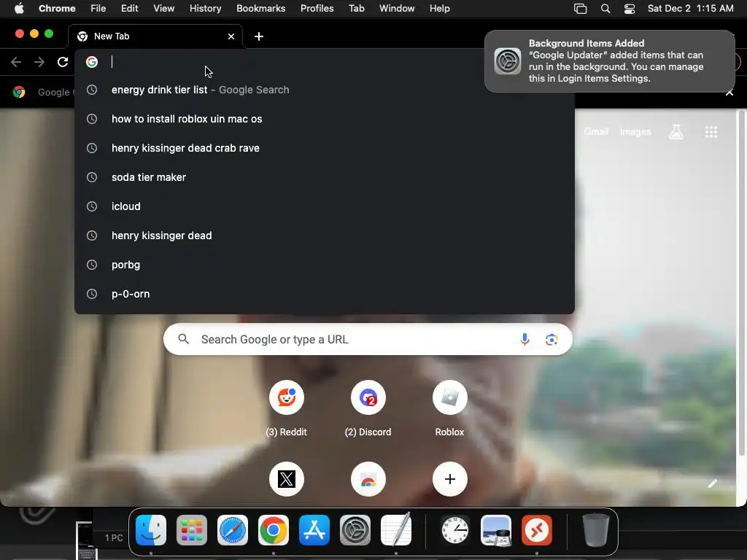Image resolution: width=747 pixels, height=560 pixels.
Task: Open Preview from the Dock
Action: pos(496,530)
